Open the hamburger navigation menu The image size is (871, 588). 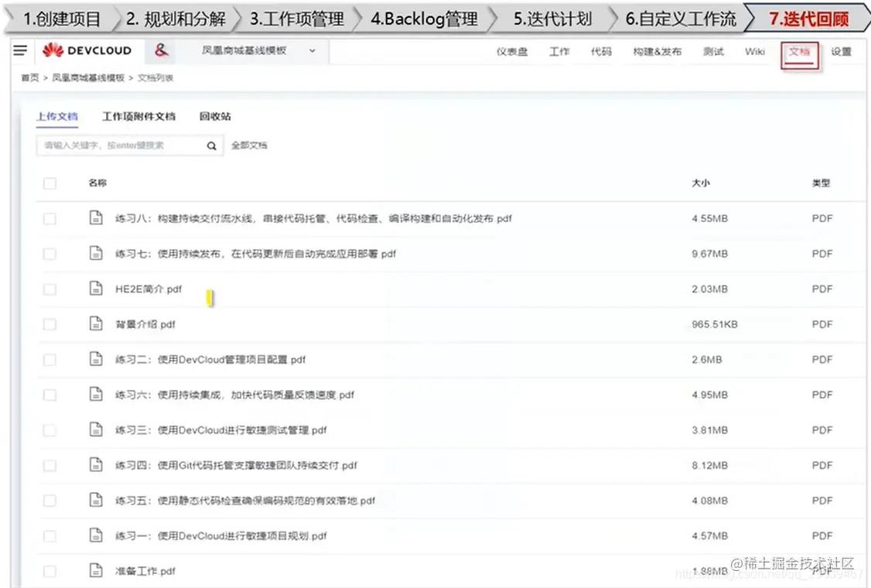point(21,50)
